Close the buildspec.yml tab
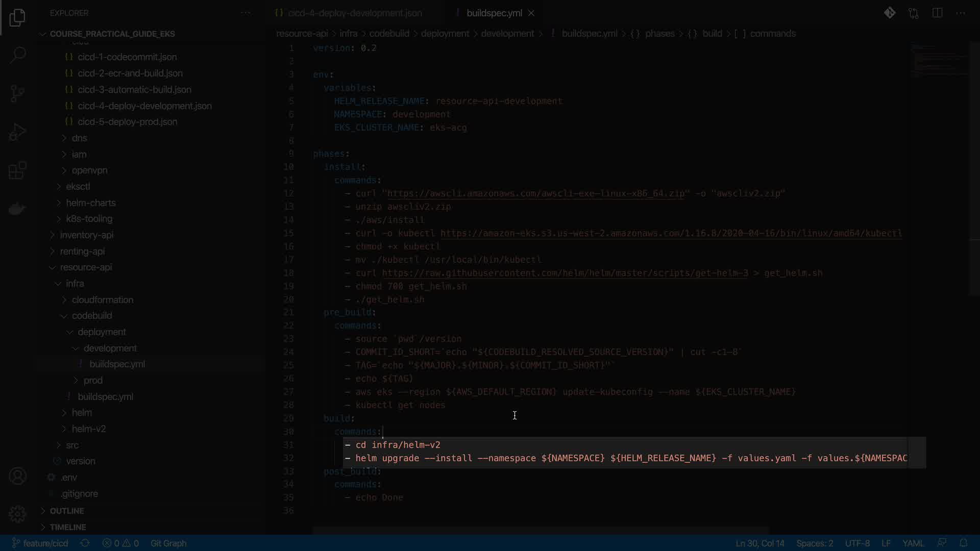980x551 pixels. tap(531, 13)
